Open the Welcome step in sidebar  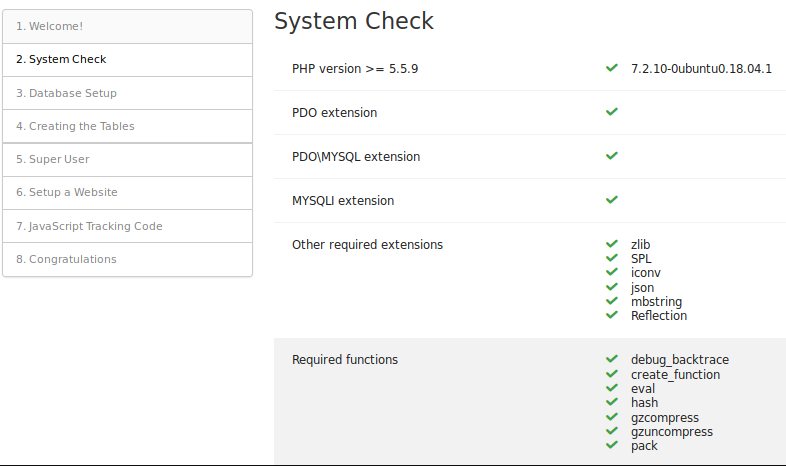pos(127,26)
